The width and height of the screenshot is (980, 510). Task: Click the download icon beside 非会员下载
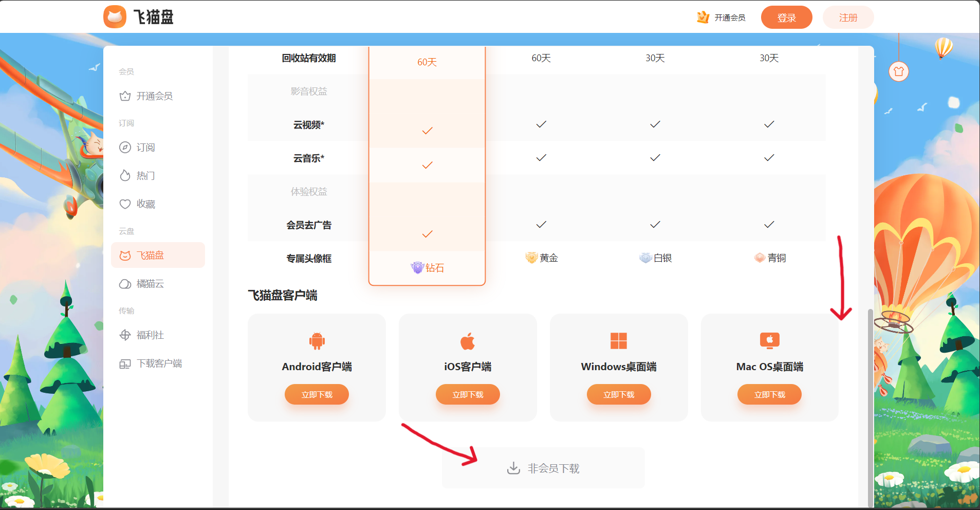513,468
